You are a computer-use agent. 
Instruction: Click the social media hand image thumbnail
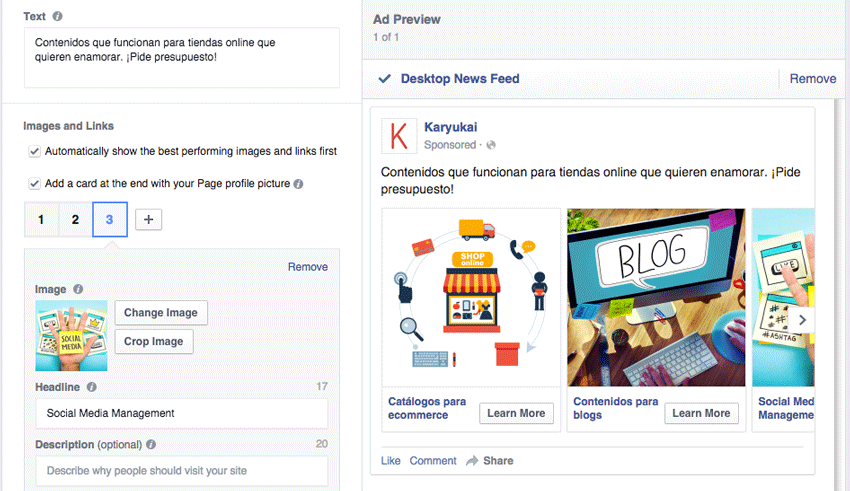pyautogui.click(x=71, y=335)
